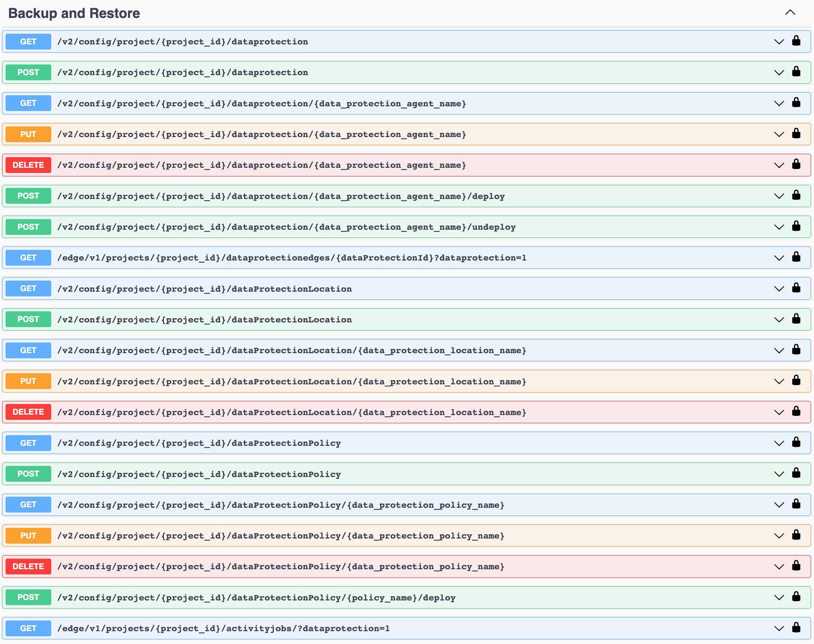Viewport: 814px width, 644px height.
Task: Click lock on PUT data_protection_location_name row
Action: point(796,380)
